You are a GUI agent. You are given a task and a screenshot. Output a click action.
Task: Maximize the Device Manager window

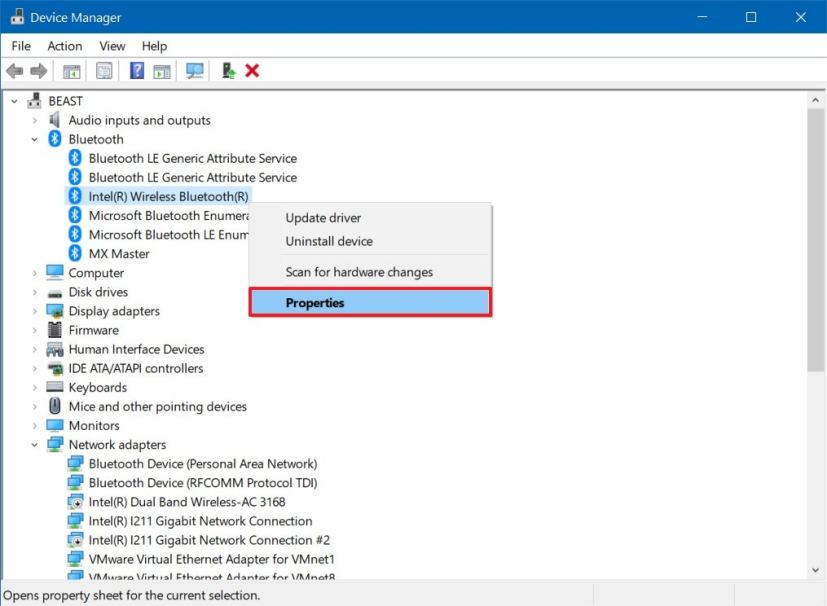click(751, 17)
